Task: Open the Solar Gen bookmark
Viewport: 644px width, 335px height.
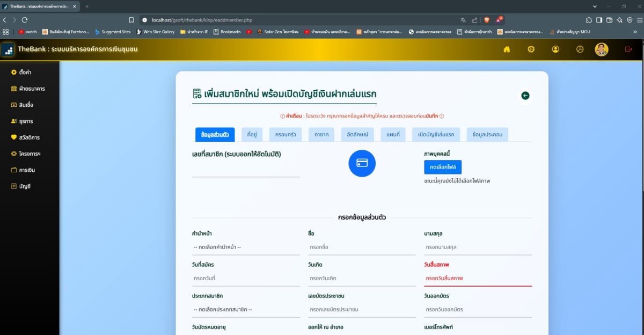Action: (x=279, y=32)
